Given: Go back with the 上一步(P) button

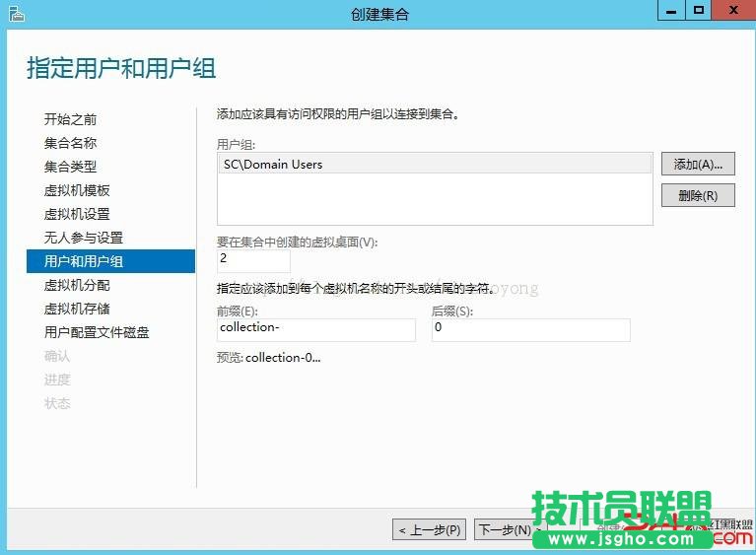Looking at the screenshot, I should (429, 530).
